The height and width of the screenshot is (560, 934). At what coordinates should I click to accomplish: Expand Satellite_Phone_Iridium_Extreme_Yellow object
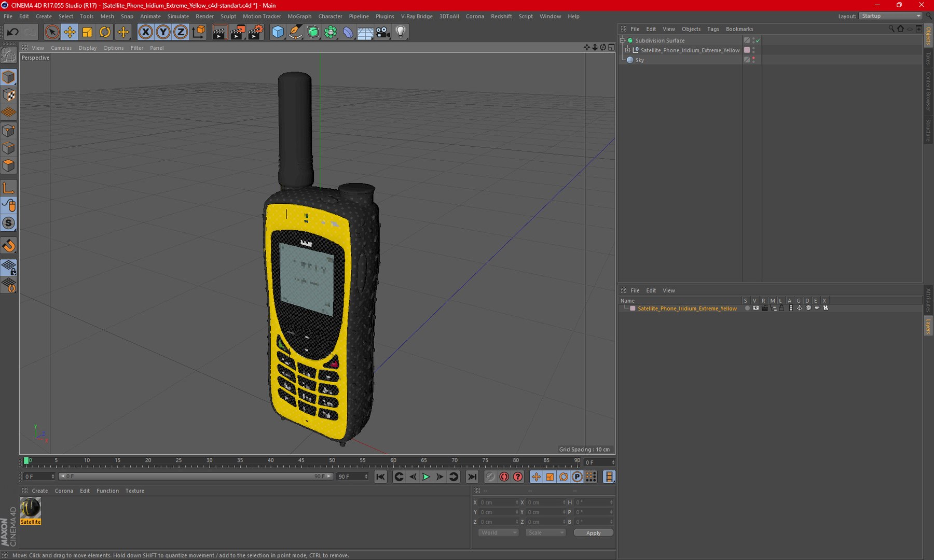point(627,50)
